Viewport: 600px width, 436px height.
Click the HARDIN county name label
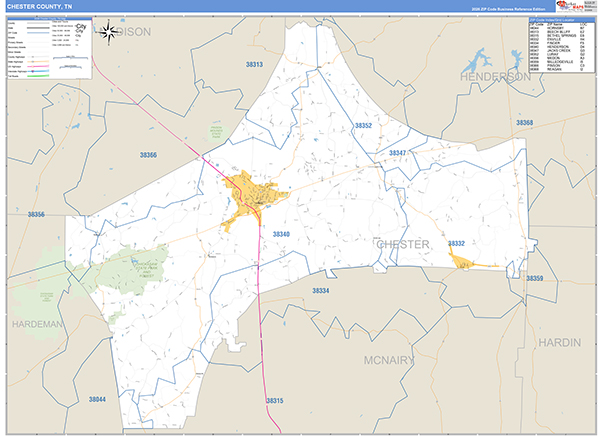[x=560, y=343]
